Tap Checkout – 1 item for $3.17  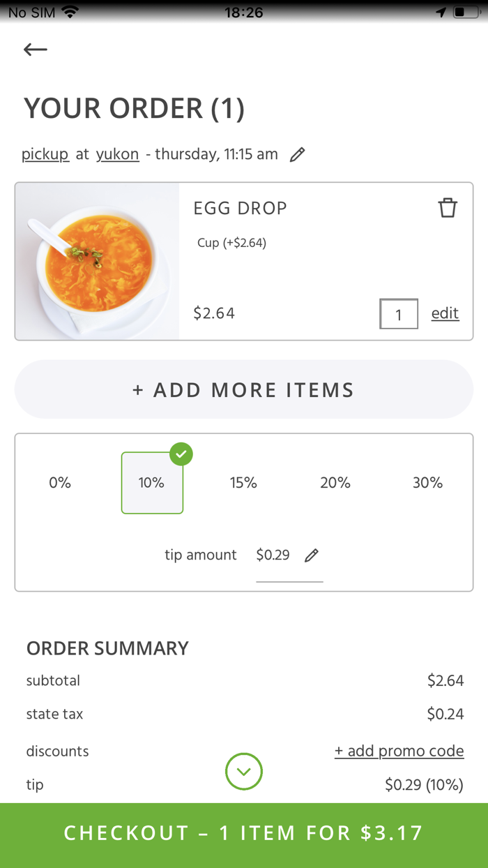coord(244,833)
